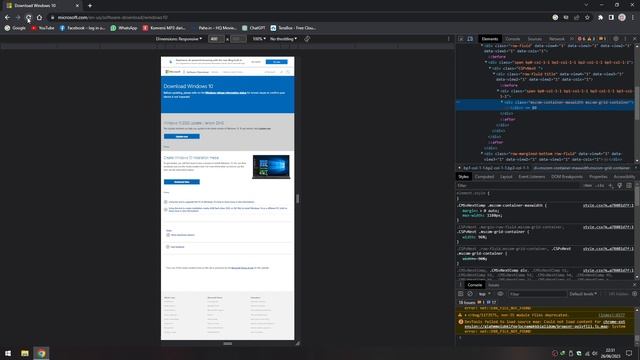Open device toolbar more options menu
Screen dimensions: 640x360
pos(449,39)
